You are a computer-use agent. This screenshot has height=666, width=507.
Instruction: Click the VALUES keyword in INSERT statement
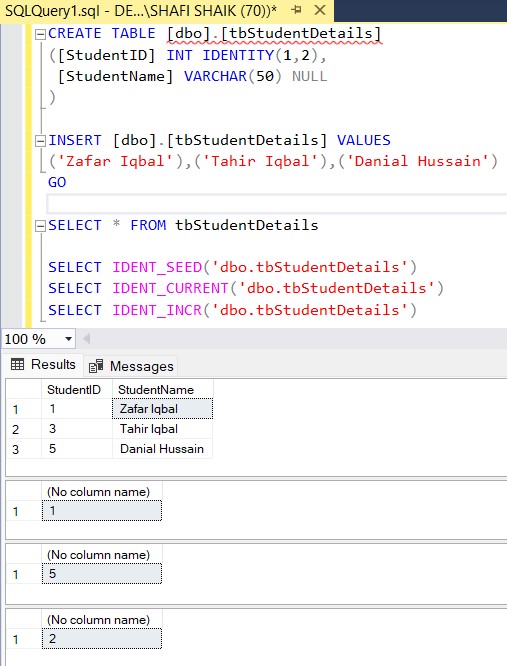(364, 141)
